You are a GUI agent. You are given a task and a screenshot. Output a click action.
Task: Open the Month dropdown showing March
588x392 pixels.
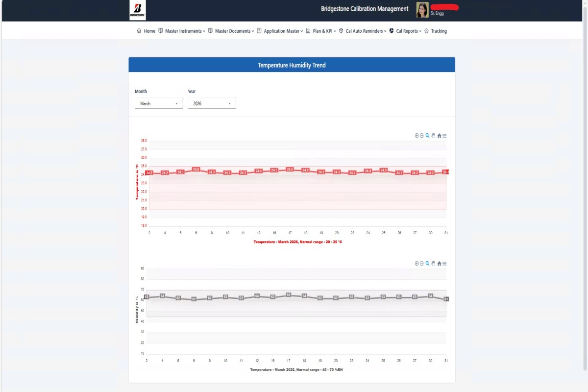click(x=158, y=103)
